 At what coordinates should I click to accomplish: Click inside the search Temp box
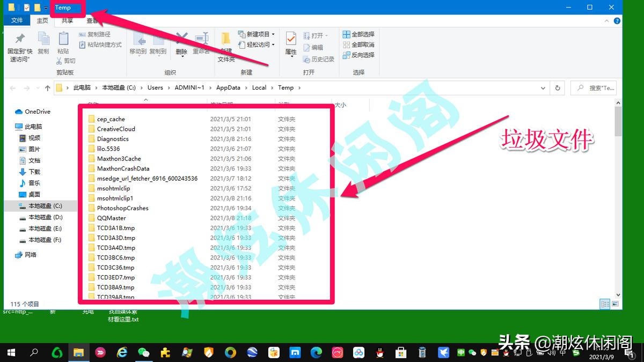point(596,87)
